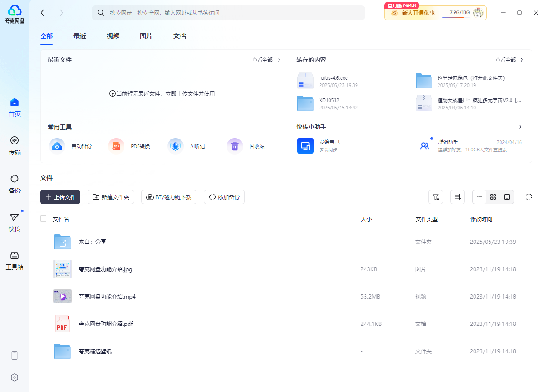Click the user avatar icon
547x392 pixels.
click(x=478, y=13)
